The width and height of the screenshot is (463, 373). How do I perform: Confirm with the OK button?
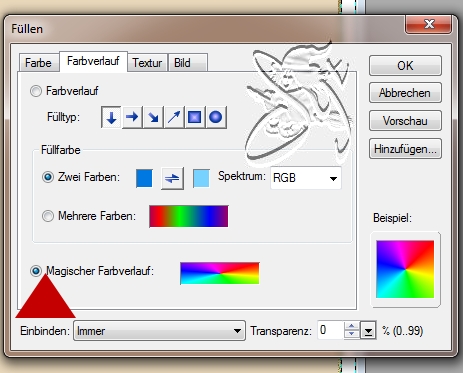[405, 66]
